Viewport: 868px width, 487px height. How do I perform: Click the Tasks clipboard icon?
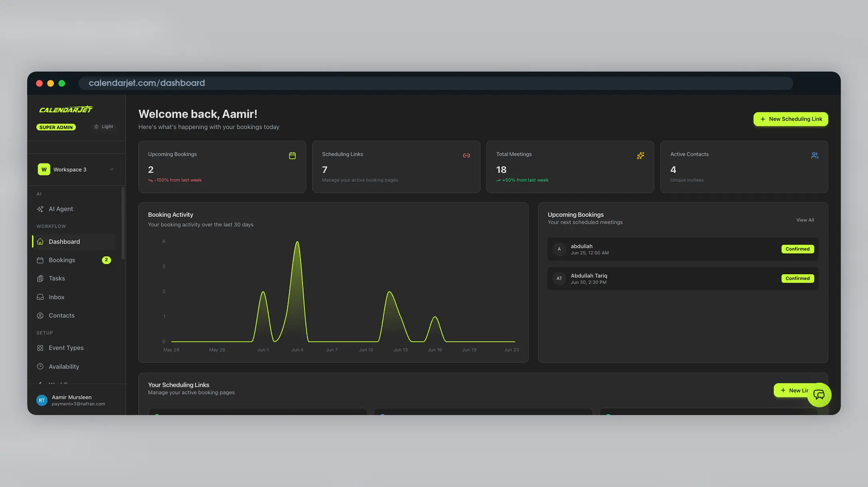coord(40,278)
